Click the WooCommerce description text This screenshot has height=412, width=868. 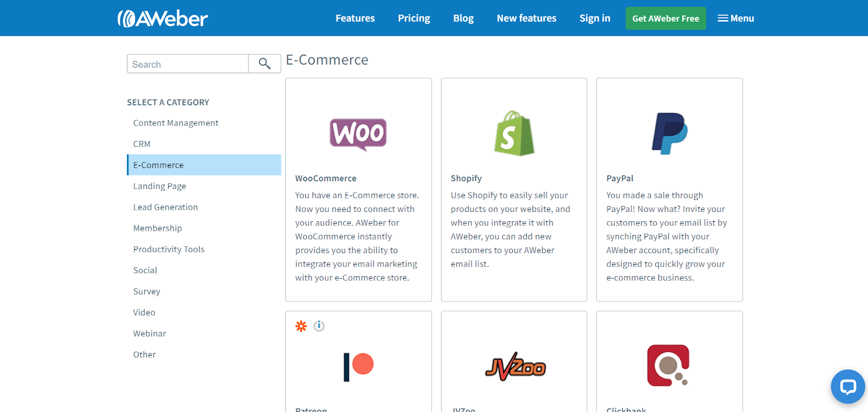point(358,236)
